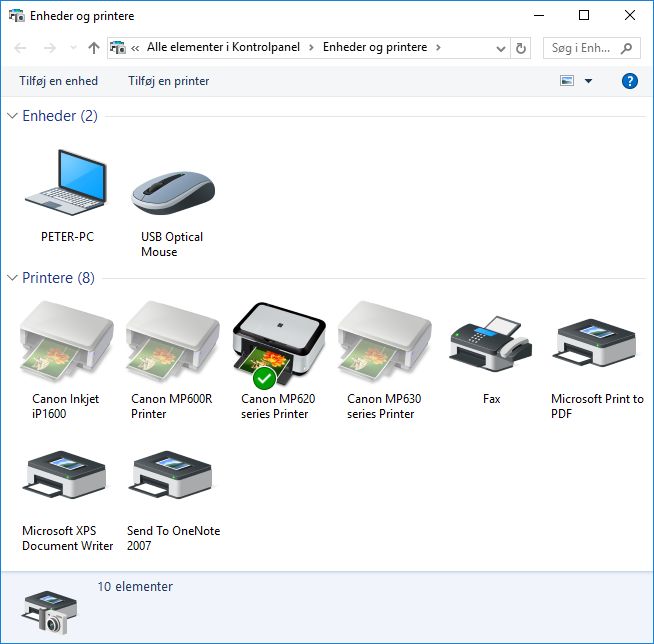This screenshot has width=654, height=644.
Task: Click the 'USB Optical Mouse' label
Action: (x=172, y=244)
